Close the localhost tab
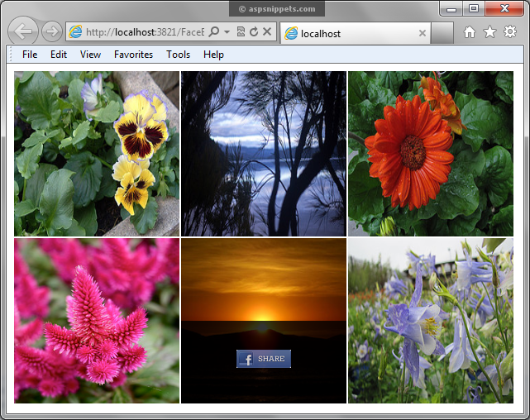 tap(423, 33)
